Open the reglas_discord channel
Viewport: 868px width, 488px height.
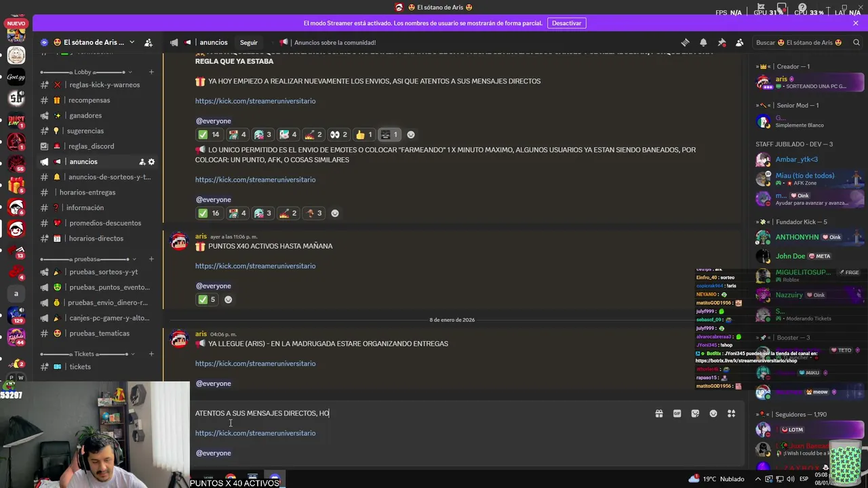[98, 146]
